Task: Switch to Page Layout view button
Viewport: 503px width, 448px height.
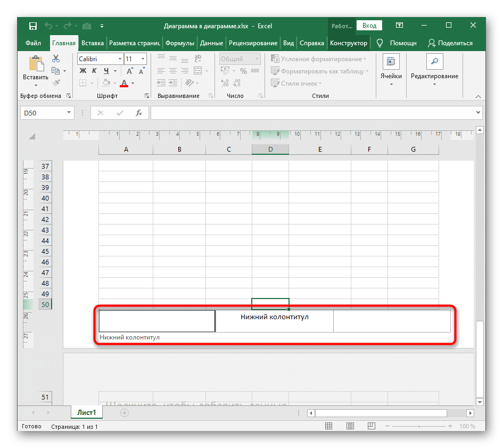Action: [x=350, y=426]
